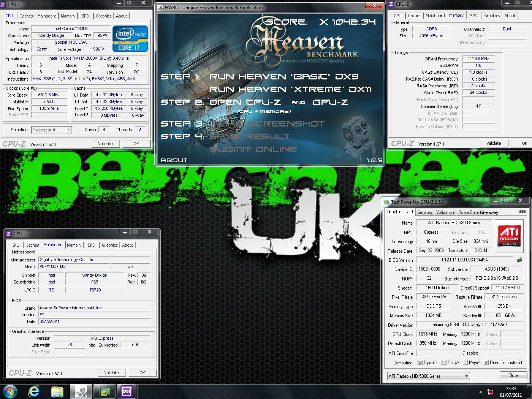
Task: Click the network tray icon
Action: click(x=490, y=392)
